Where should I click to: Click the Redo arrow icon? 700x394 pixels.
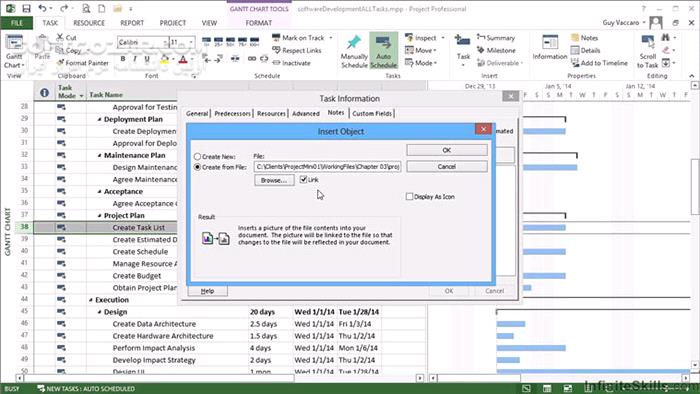click(63, 8)
